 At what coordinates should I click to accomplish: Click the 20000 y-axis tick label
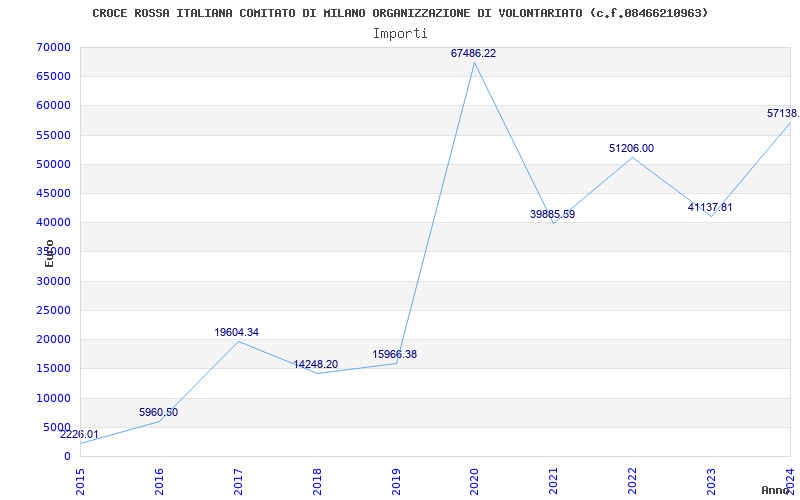click(x=54, y=339)
